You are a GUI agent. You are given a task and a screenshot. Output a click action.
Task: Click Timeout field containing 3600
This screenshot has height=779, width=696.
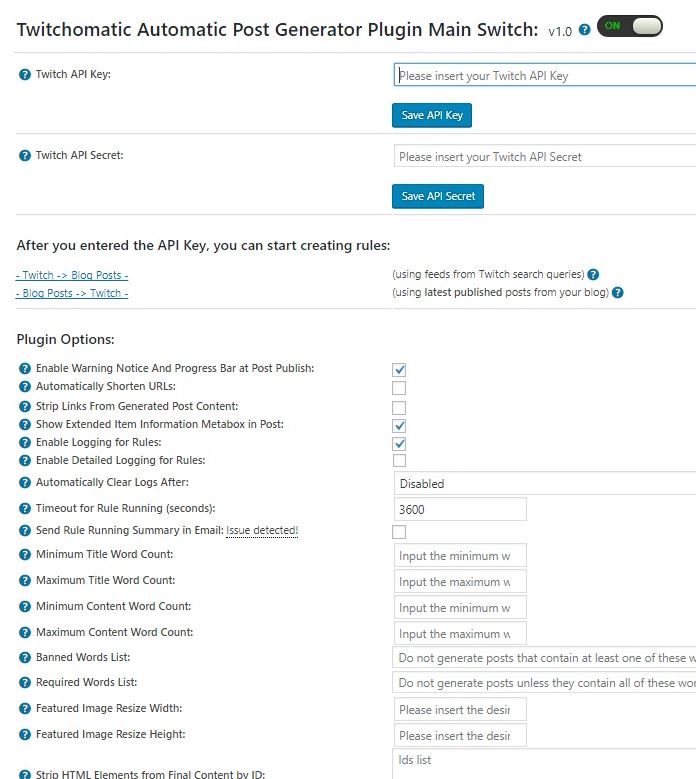coord(460,509)
